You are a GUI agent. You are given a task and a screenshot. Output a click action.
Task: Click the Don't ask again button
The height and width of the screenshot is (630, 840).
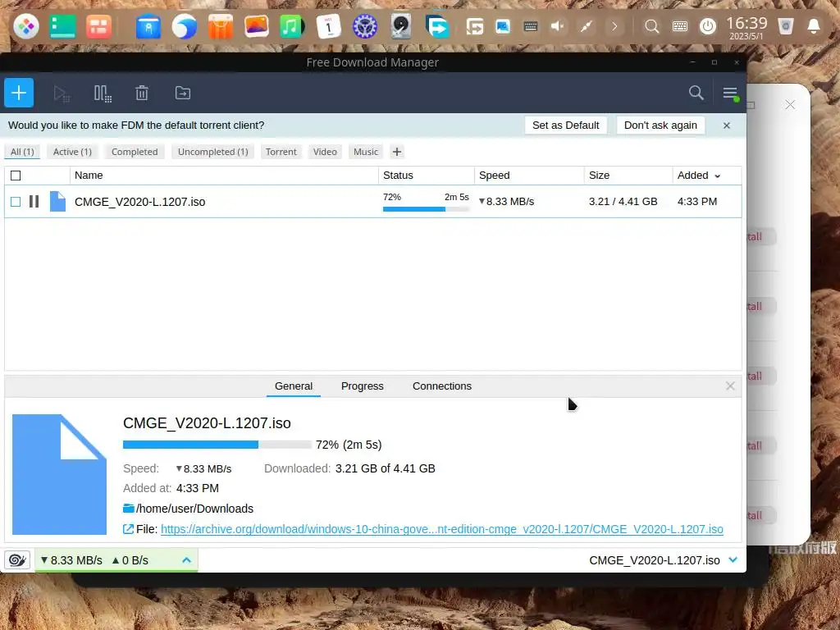(660, 126)
